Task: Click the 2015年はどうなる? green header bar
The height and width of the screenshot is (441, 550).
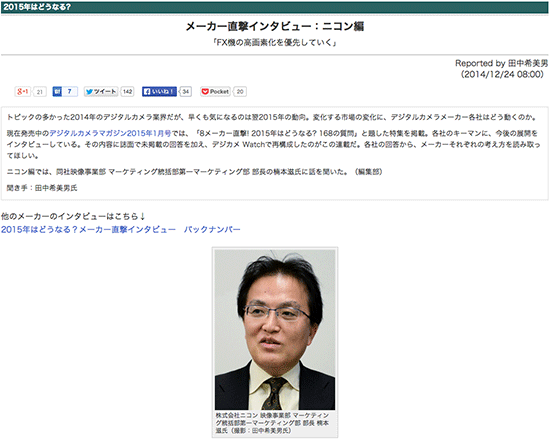Action: pos(275,7)
